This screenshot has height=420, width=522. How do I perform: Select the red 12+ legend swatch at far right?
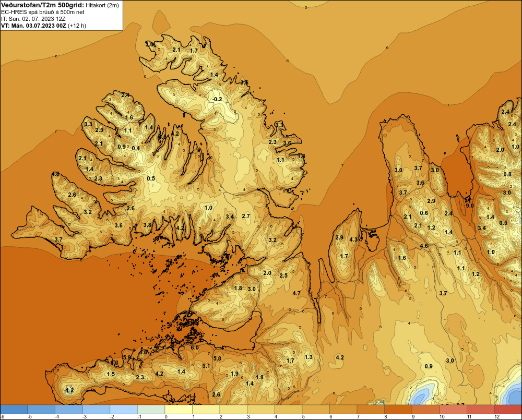click(x=508, y=409)
